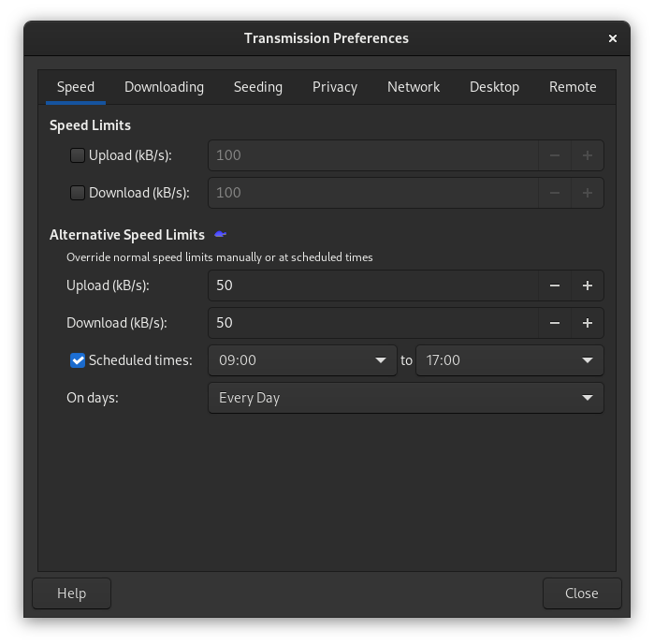Click the Close button at the bottom
Viewport: 654px width, 644px height.
(582, 593)
